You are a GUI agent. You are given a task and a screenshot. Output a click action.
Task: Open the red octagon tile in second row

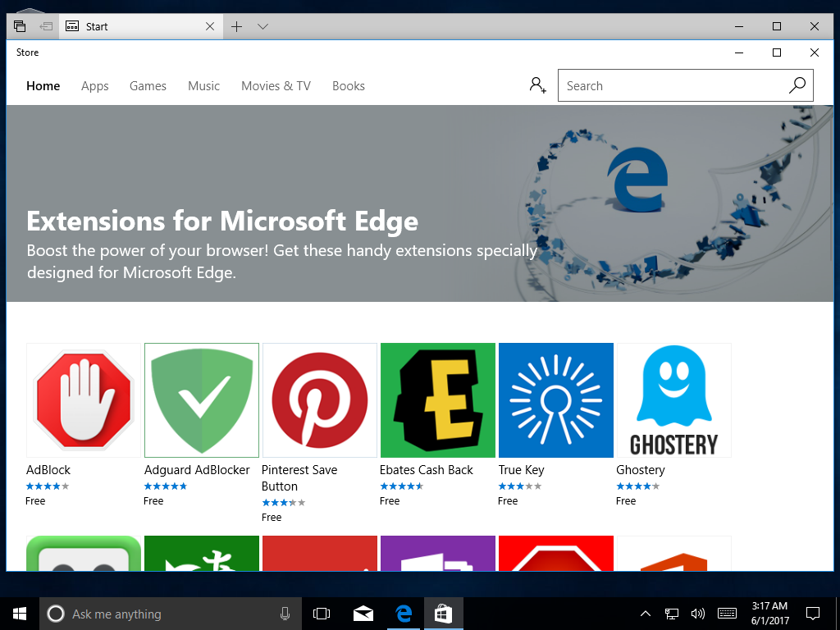[556, 554]
